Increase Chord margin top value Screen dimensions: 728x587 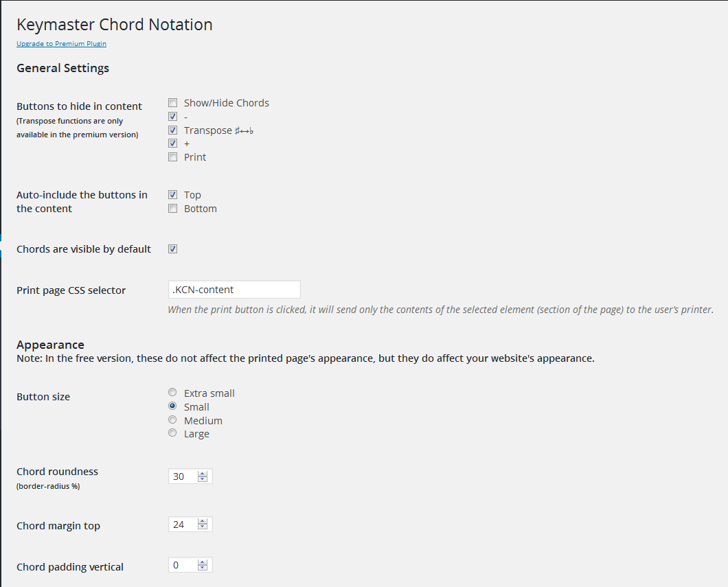pyautogui.click(x=203, y=522)
